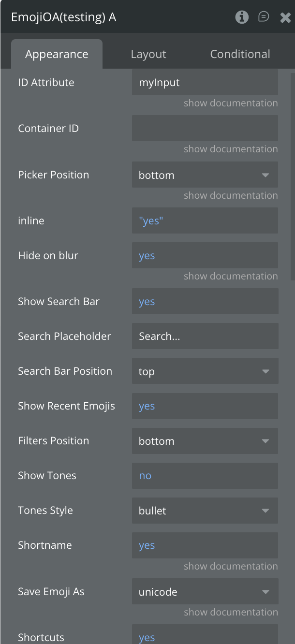The width and height of the screenshot is (295, 644).
Task: Click the Search Placeholder text field
Action: [205, 337]
